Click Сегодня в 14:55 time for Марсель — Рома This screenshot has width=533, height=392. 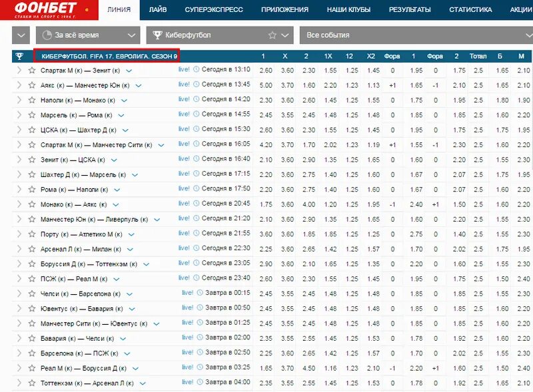[x=226, y=114]
